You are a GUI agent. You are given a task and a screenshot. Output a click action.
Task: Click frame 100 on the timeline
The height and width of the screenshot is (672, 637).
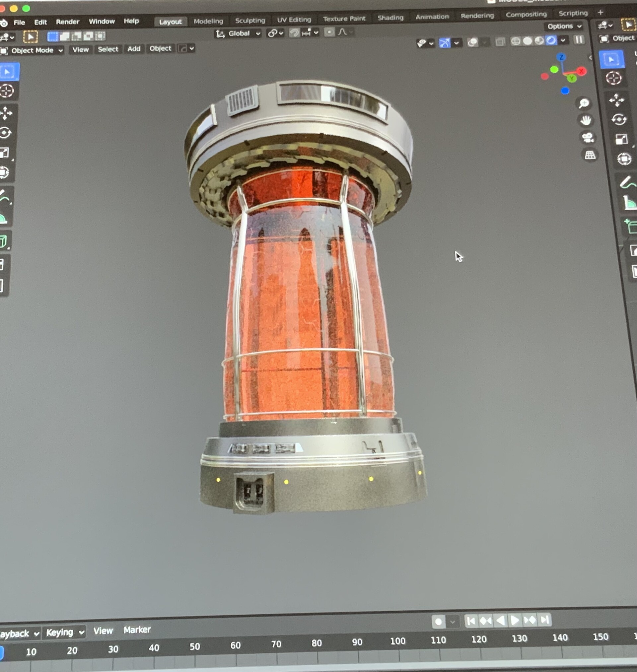click(x=397, y=641)
